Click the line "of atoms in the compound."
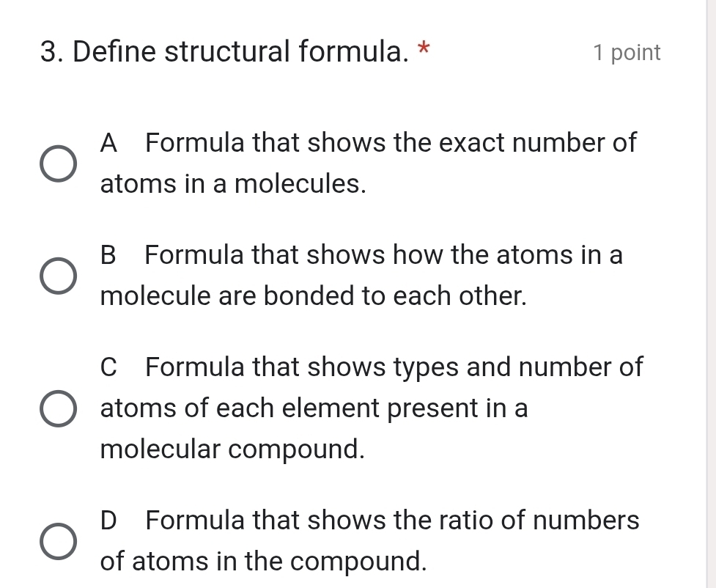This screenshot has height=588, width=716. coord(264,562)
